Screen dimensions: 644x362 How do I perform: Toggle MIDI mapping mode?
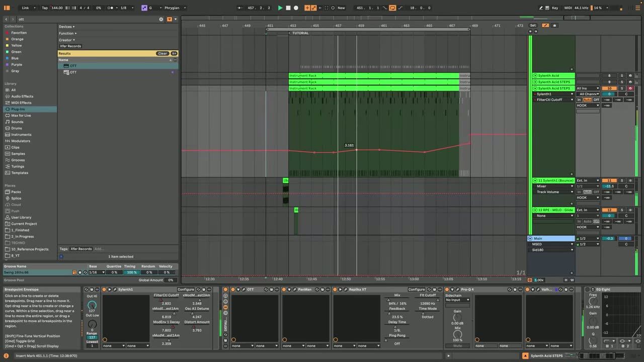pos(568,8)
